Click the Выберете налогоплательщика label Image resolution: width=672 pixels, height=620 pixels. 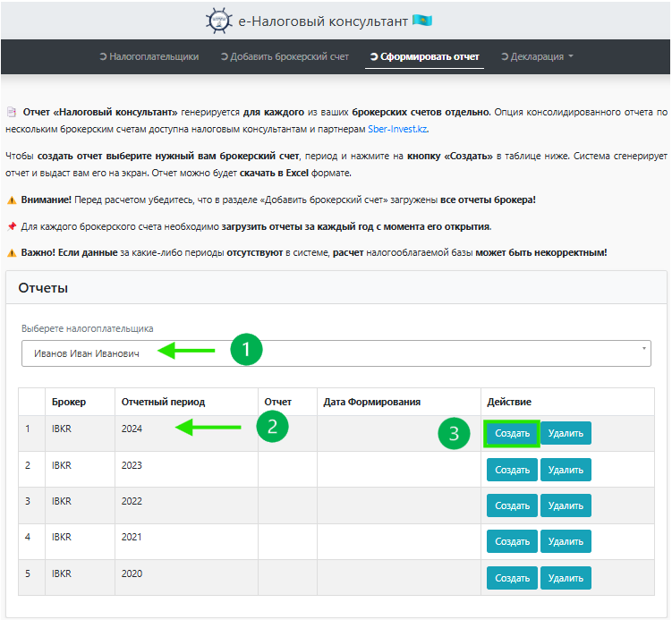click(x=87, y=328)
